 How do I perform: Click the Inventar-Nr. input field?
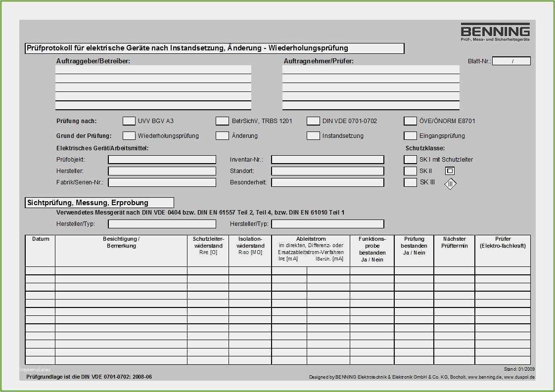click(328, 160)
